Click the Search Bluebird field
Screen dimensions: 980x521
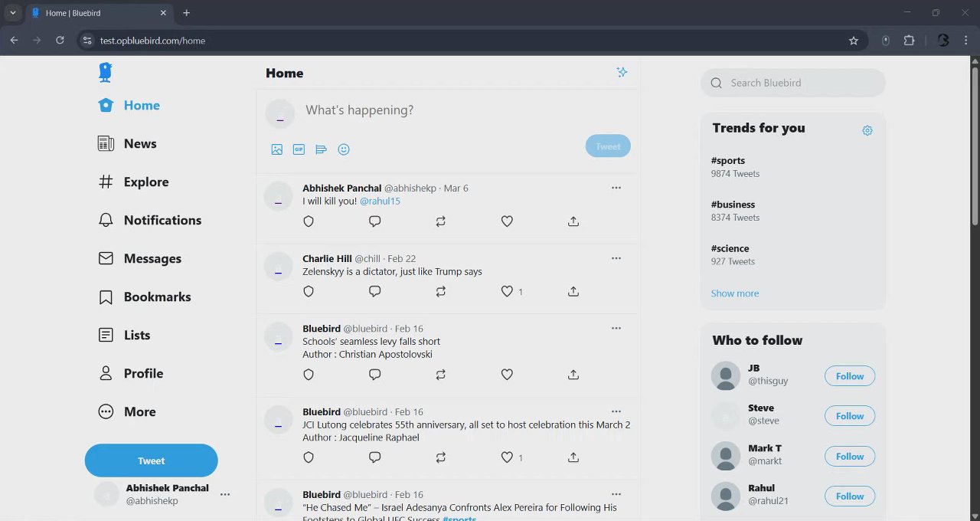[x=793, y=83]
